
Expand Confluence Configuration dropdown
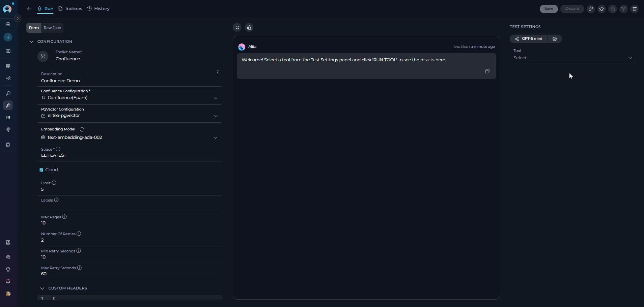[x=216, y=98]
